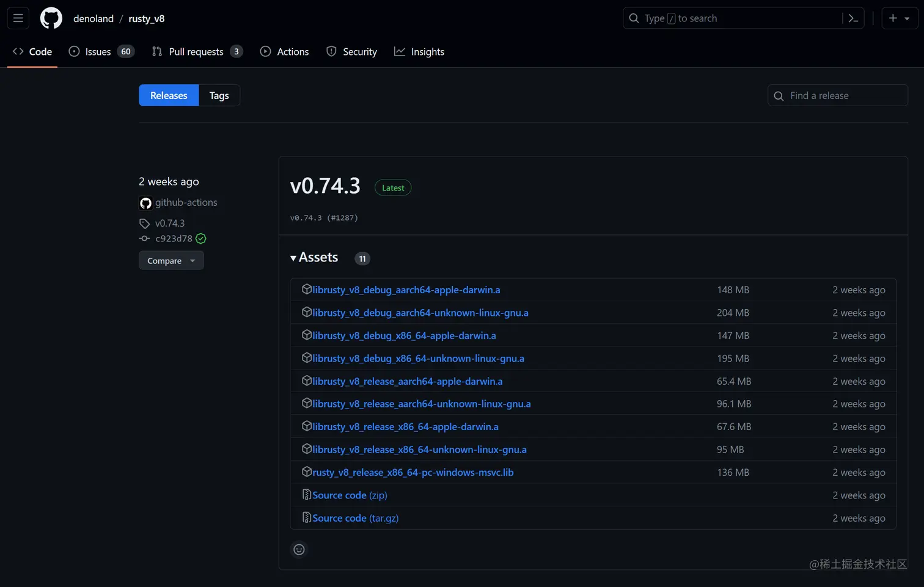This screenshot has height=587, width=924.
Task: Click the 204 MB size cell
Action: pyautogui.click(x=733, y=313)
